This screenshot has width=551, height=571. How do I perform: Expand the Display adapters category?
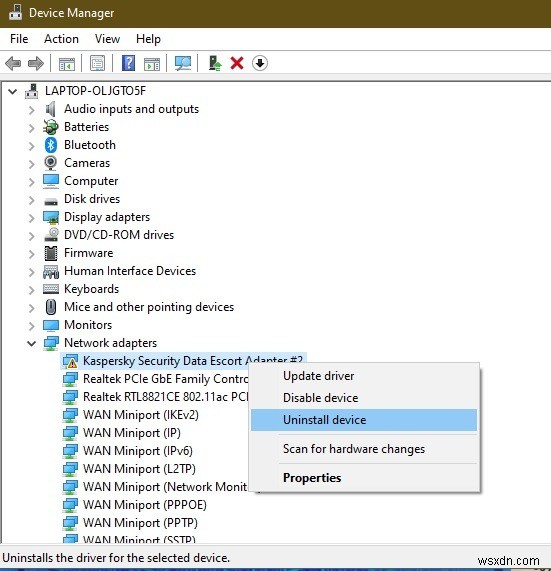(x=32, y=217)
